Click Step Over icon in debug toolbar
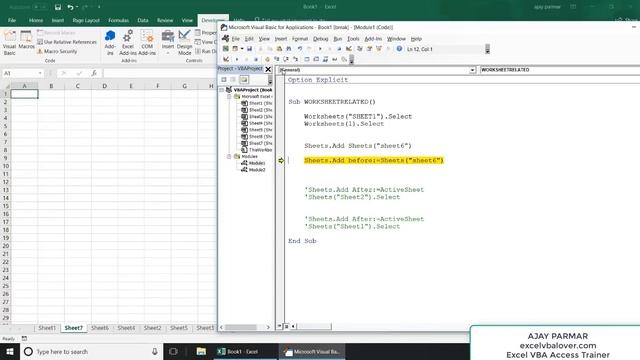The width and height of the screenshot is (640, 360). click(286, 60)
